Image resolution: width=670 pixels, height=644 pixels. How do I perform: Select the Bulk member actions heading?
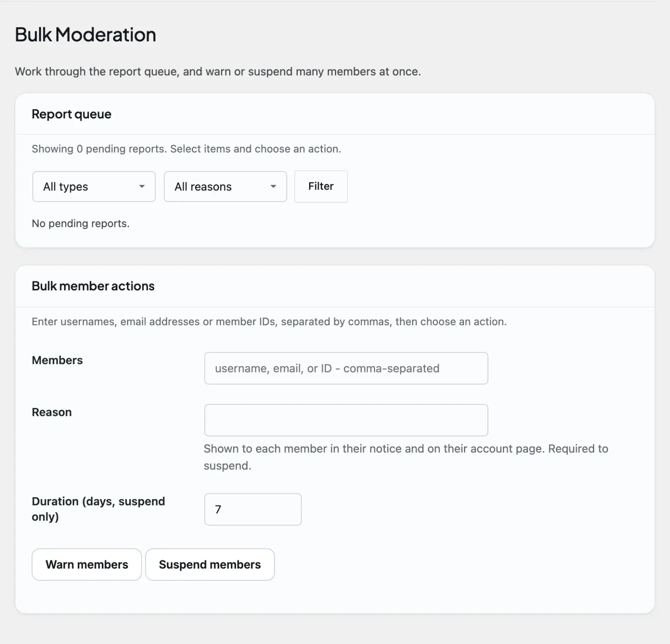pos(93,286)
